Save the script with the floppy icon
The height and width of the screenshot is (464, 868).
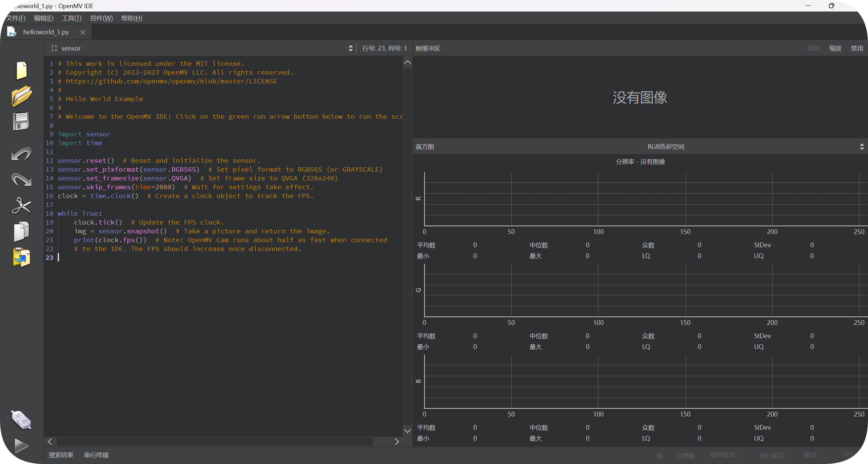coord(22,121)
